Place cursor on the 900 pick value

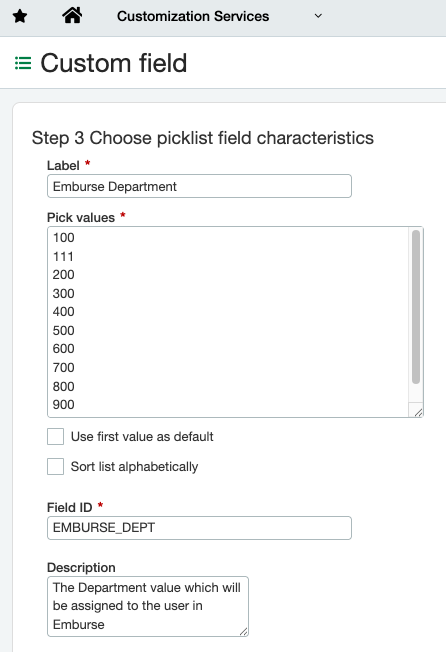[64, 405]
